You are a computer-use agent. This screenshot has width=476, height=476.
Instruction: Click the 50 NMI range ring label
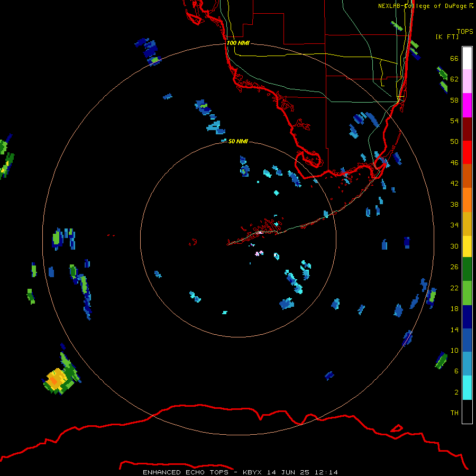(x=238, y=141)
